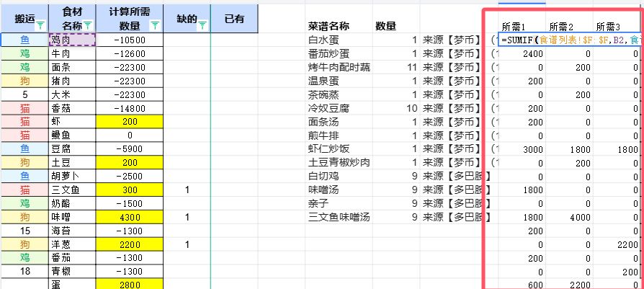Click the -1500 cell for 奶酪
This screenshot has height=289, width=644.
[130, 203]
